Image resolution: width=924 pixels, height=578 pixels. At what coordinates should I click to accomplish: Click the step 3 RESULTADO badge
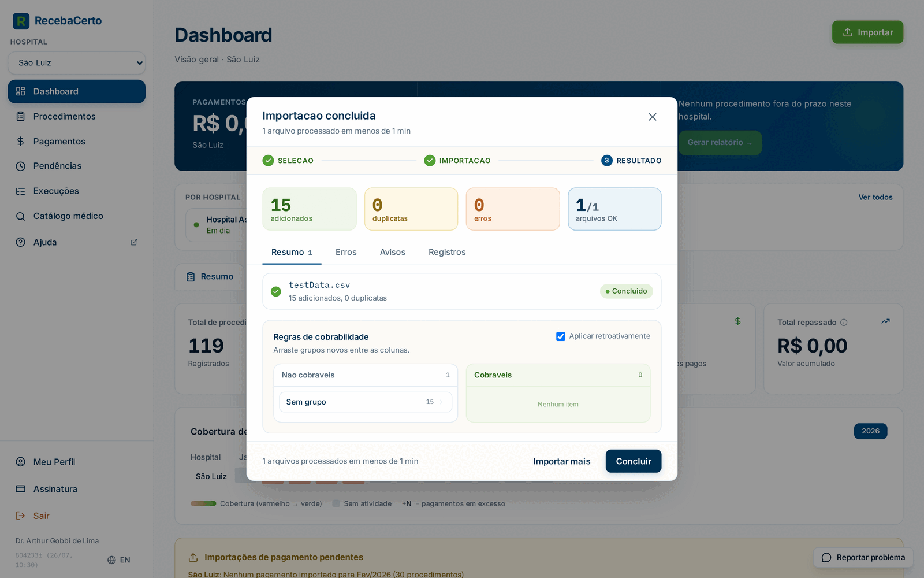tap(607, 161)
